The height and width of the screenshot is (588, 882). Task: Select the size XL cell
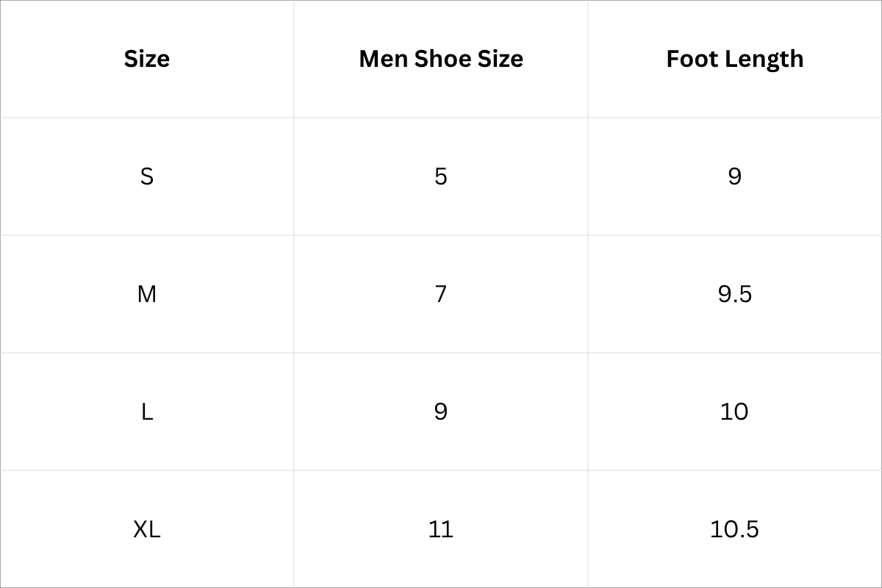(147, 529)
